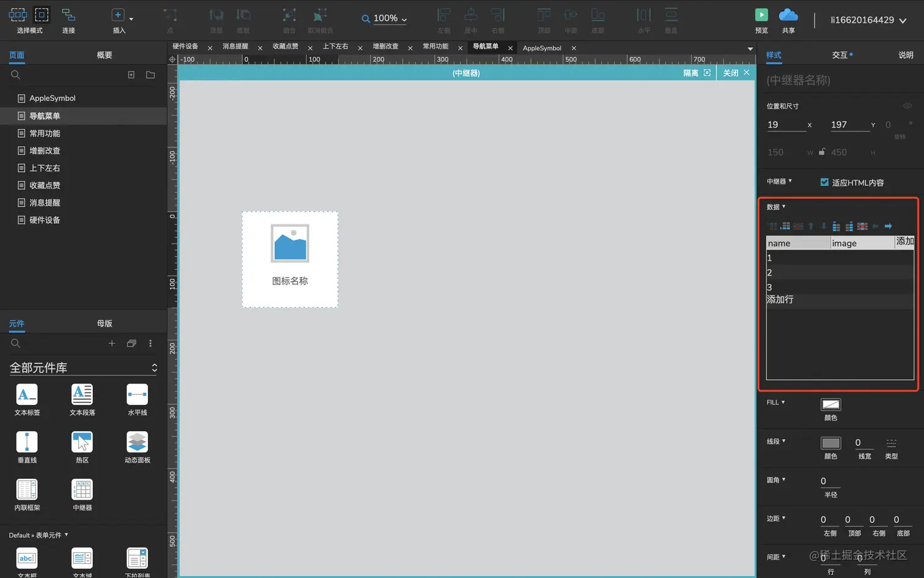This screenshot has height=578, width=924.
Task: Switch to the 元件 widgets tab
Action: click(16, 324)
